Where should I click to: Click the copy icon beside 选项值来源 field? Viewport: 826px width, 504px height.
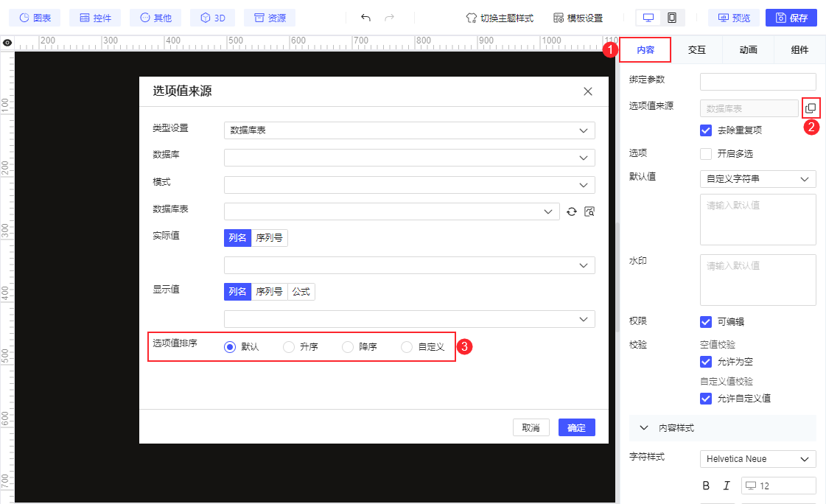pos(811,108)
